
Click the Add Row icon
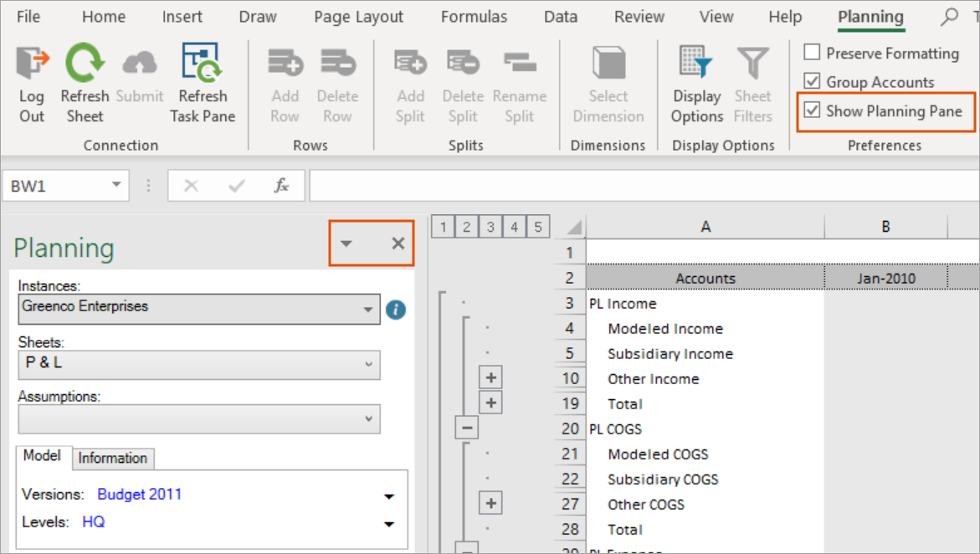click(285, 63)
